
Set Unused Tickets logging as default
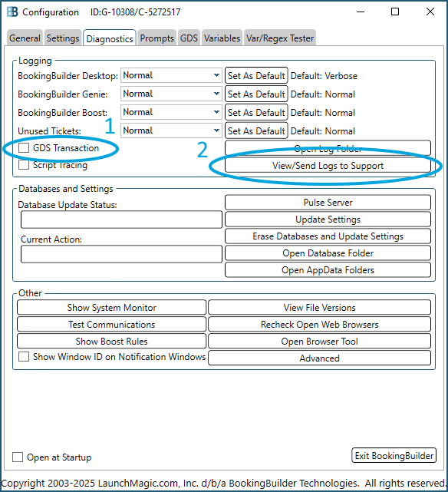tap(256, 130)
